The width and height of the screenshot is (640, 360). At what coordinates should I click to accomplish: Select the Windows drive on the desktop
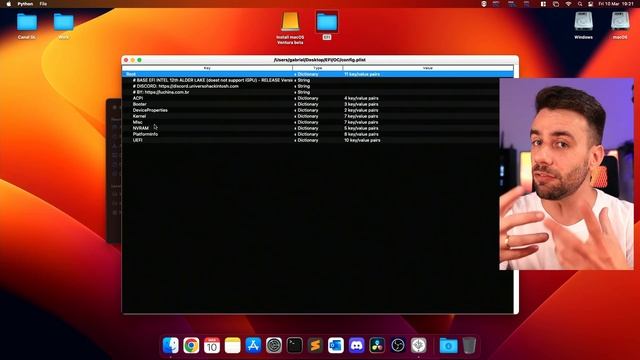pos(583,25)
